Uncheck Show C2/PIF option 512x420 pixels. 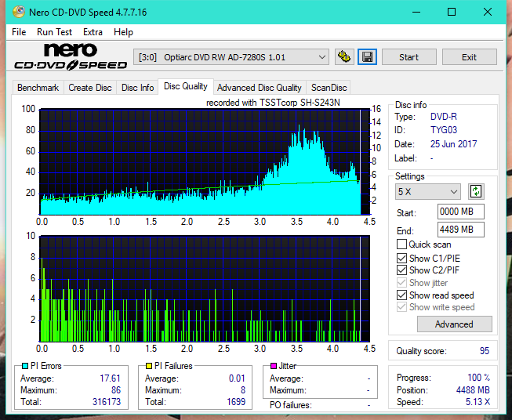click(x=401, y=270)
